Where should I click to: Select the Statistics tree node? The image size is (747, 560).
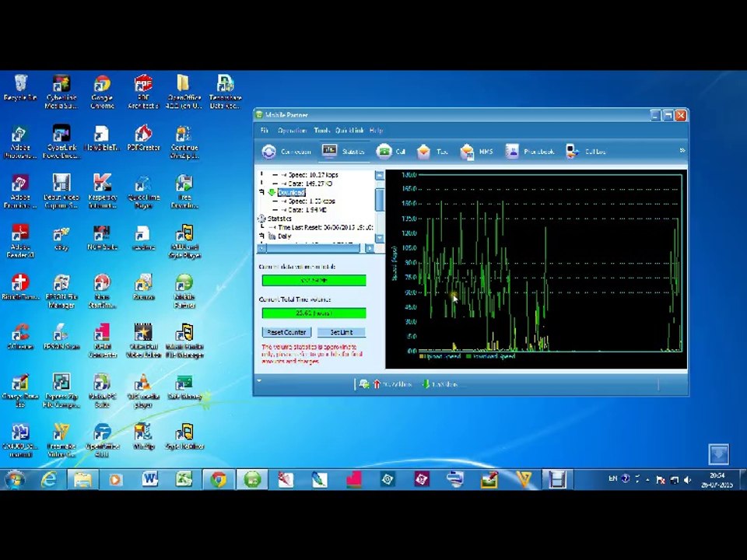pyautogui.click(x=279, y=219)
